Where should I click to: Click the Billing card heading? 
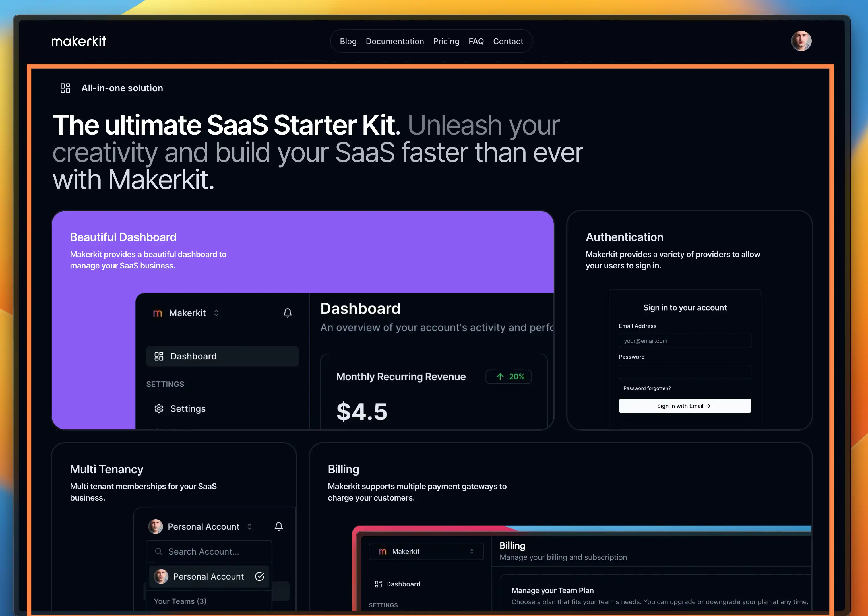point(343,469)
